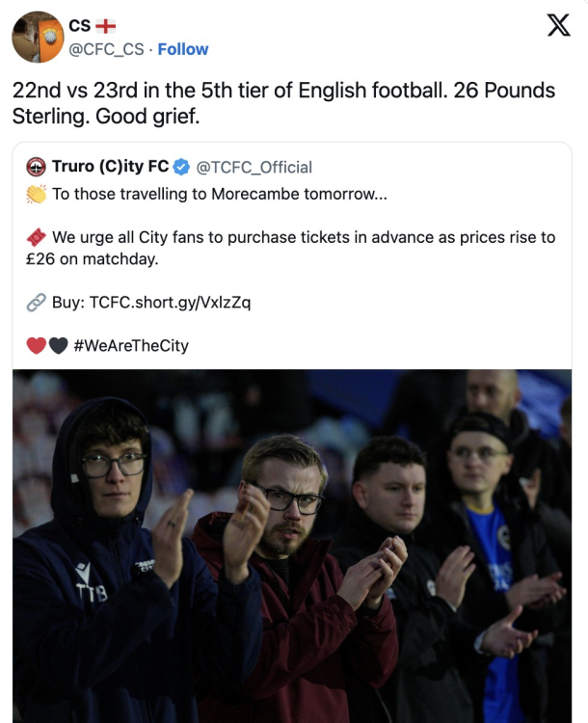This screenshot has height=723, width=588.
Task: Click the red heart emoji
Action: click(x=36, y=345)
